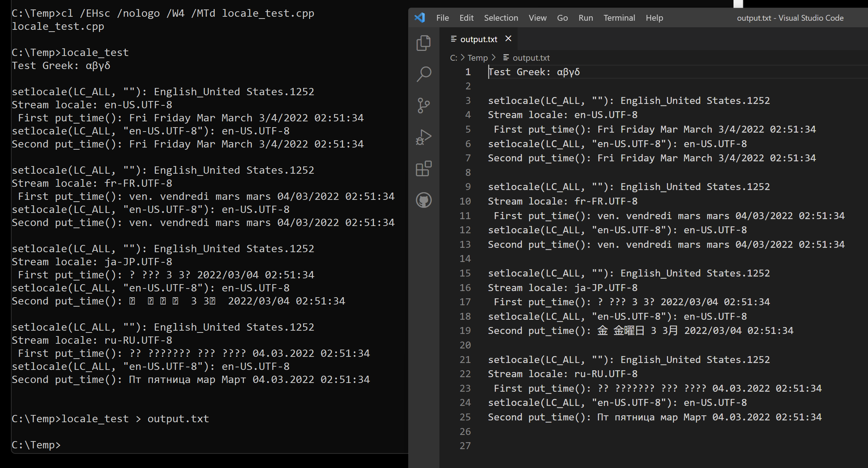Open the Source Control view

point(424,105)
